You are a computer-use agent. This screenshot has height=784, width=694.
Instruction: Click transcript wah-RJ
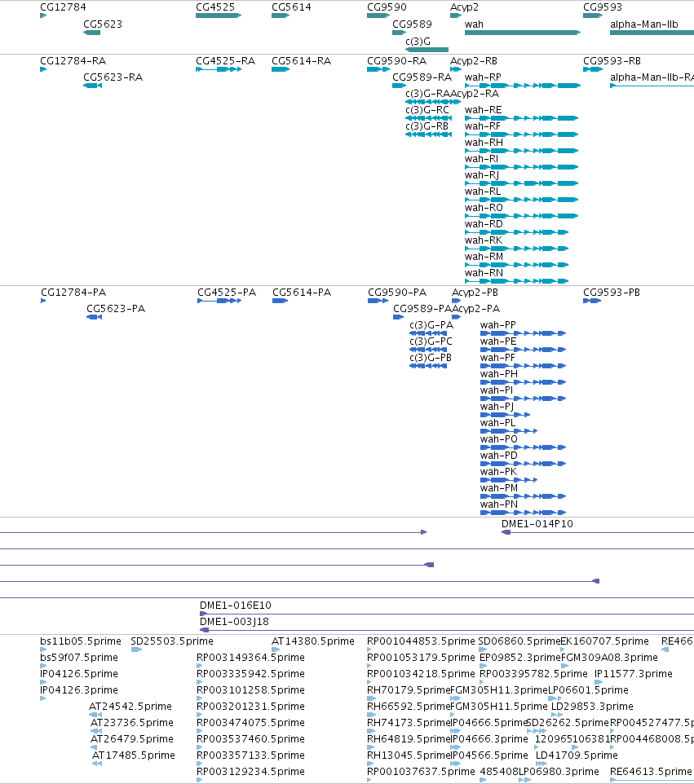(482, 175)
